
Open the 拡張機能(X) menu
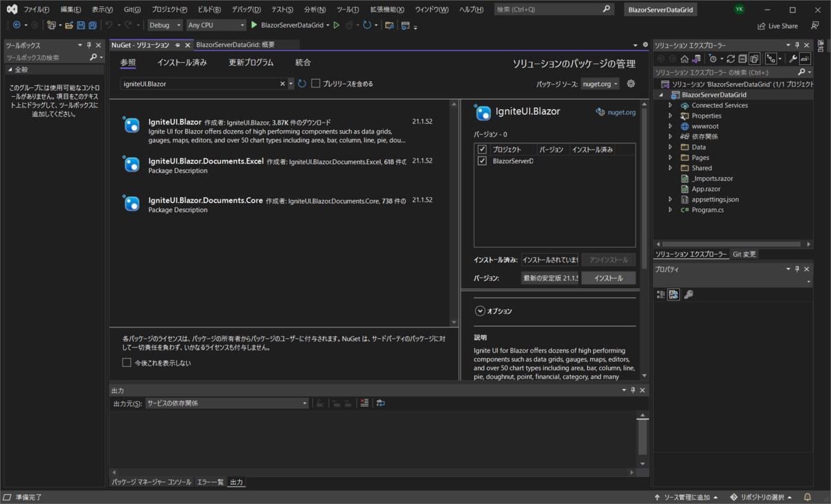click(x=387, y=10)
